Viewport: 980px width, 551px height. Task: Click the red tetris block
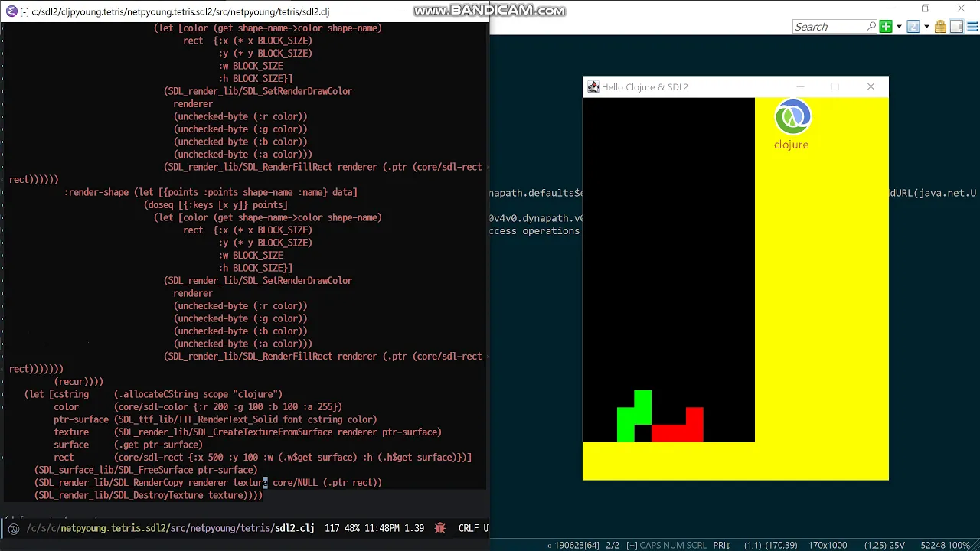[x=678, y=425]
